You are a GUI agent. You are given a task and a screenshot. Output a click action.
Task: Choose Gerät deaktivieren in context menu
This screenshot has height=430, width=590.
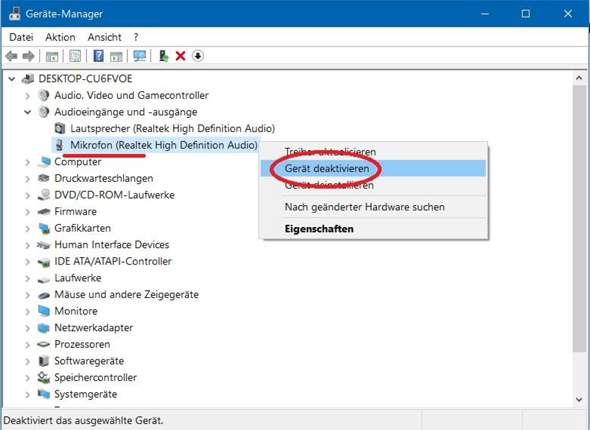tap(373, 169)
